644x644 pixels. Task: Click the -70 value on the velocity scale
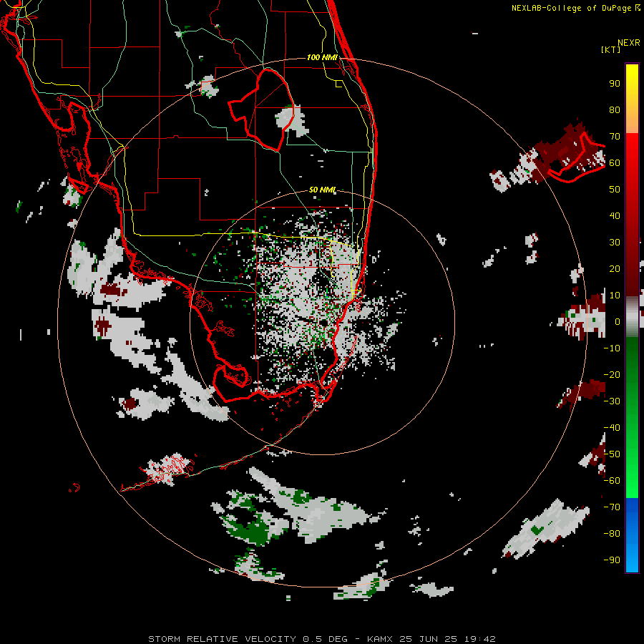tap(612, 507)
